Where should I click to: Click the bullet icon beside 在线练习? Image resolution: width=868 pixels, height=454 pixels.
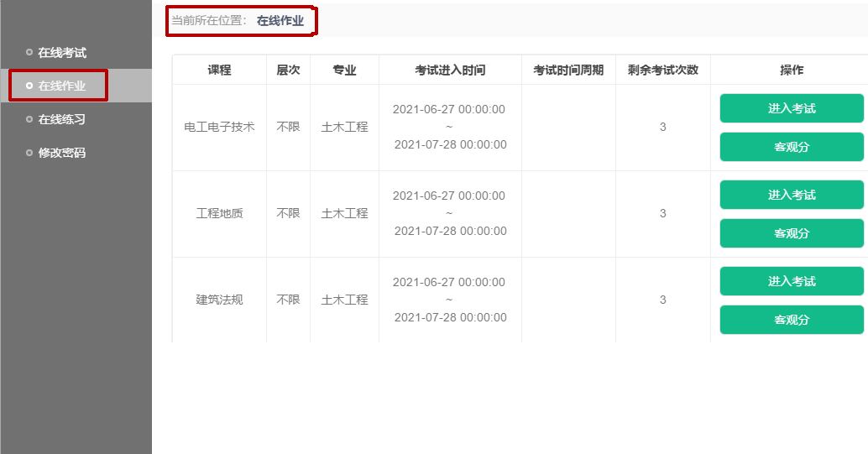coord(29,119)
